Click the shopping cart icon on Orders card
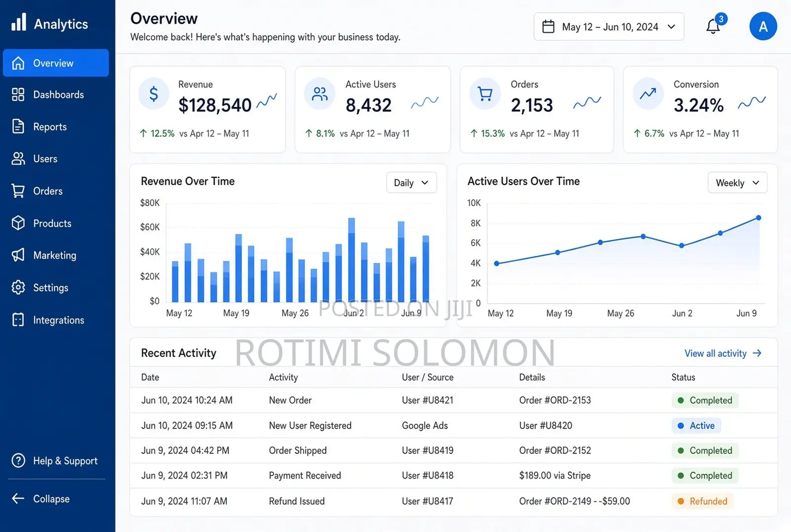 pyautogui.click(x=485, y=93)
